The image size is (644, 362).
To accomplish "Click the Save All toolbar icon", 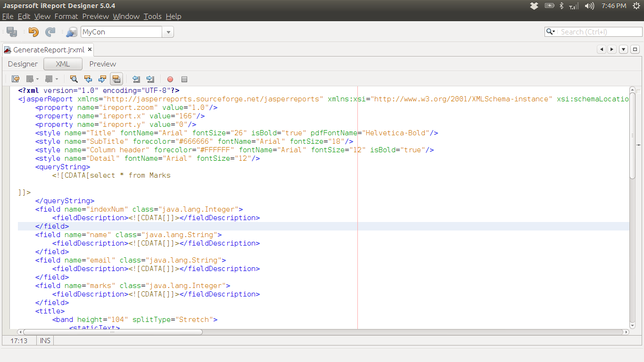I will [x=12, y=32].
